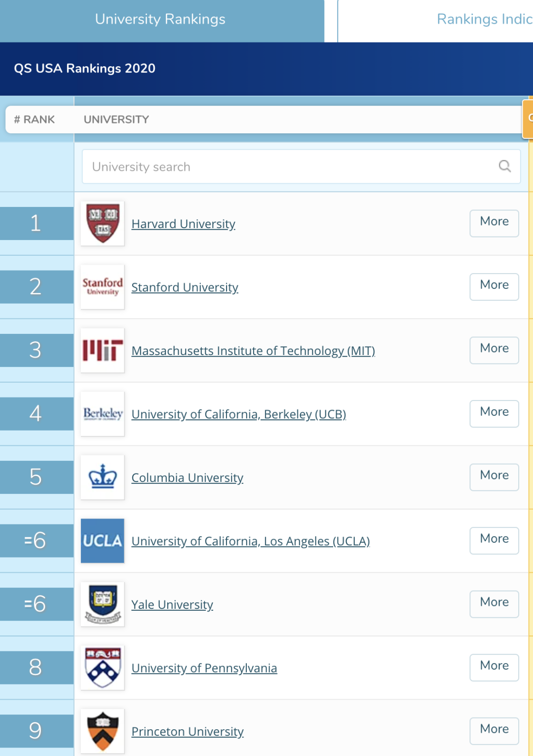Open the Rankings Indicators tab

pyautogui.click(x=484, y=20)
